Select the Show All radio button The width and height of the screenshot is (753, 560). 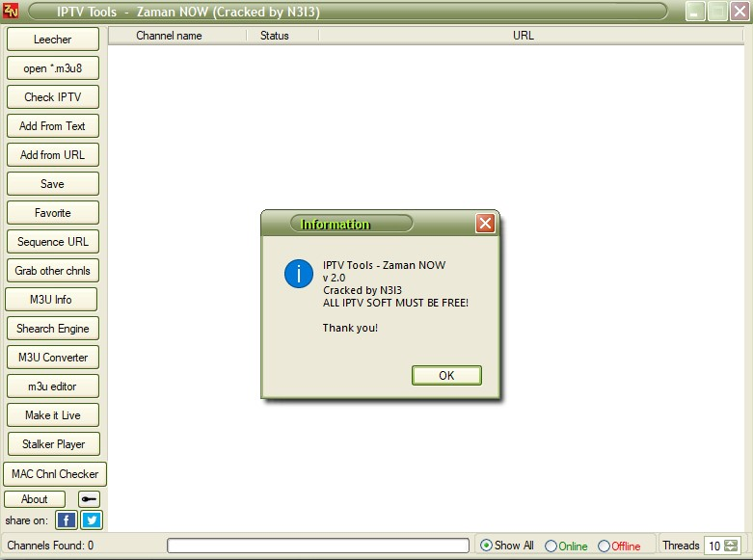point(486,546)
